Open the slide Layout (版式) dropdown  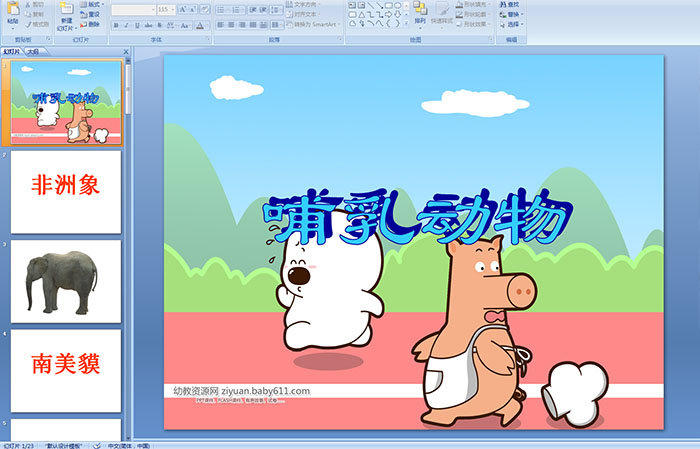click(x=93, y=4)
